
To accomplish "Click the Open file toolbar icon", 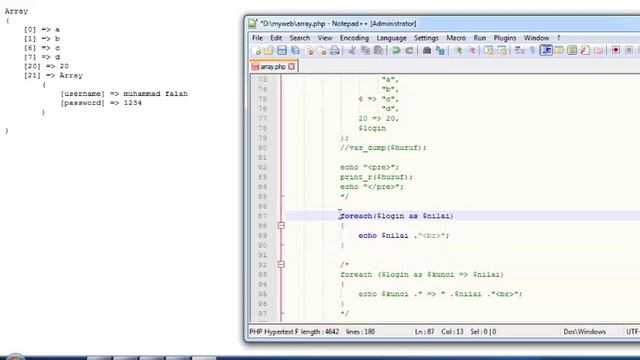I will tap(269, 51).
